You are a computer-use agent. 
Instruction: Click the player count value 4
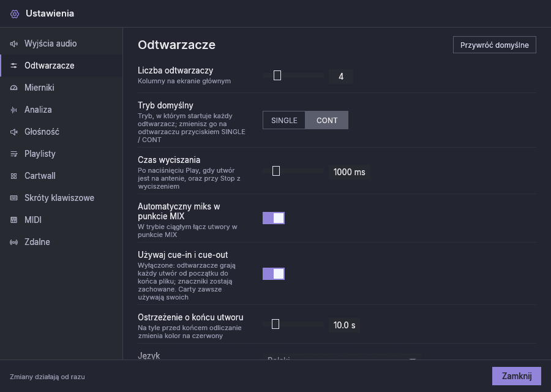[341, 77]
